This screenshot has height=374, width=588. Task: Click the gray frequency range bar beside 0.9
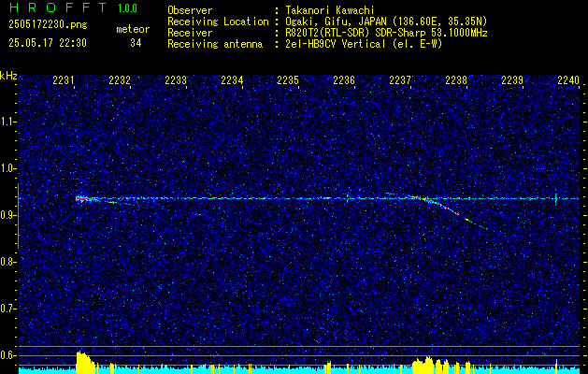pos(18,216)
